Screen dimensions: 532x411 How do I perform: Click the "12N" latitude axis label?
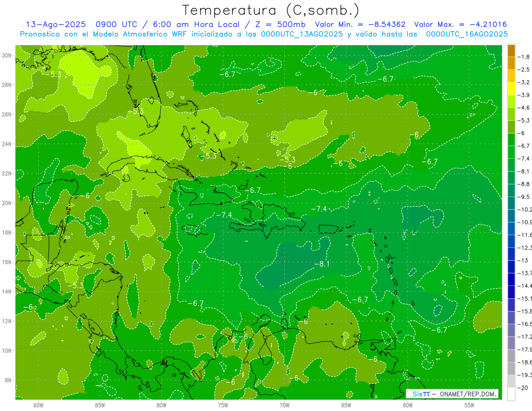click(x=7, y=321)
